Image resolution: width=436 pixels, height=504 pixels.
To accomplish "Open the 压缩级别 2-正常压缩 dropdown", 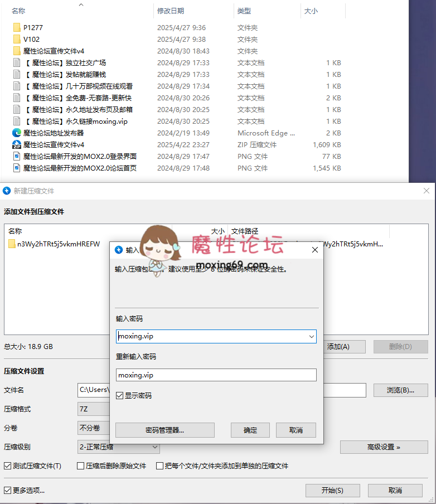I will click(119, 447).
